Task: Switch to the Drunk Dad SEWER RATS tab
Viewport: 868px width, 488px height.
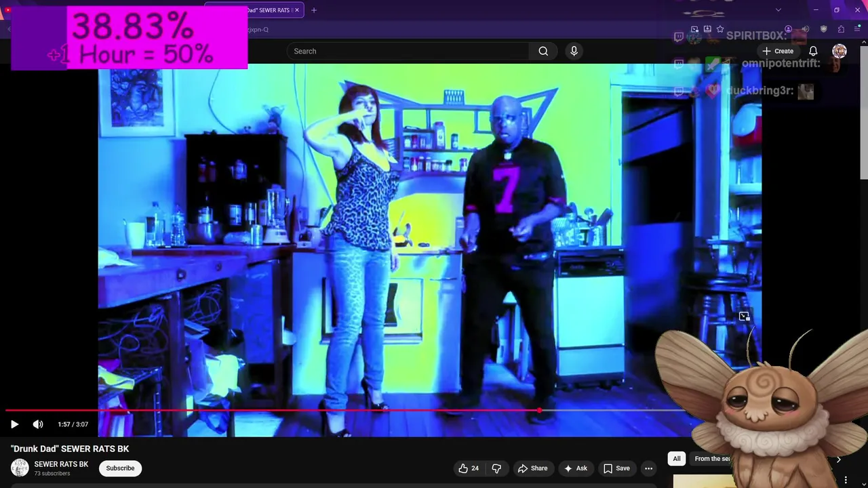Action: [254, 10]
